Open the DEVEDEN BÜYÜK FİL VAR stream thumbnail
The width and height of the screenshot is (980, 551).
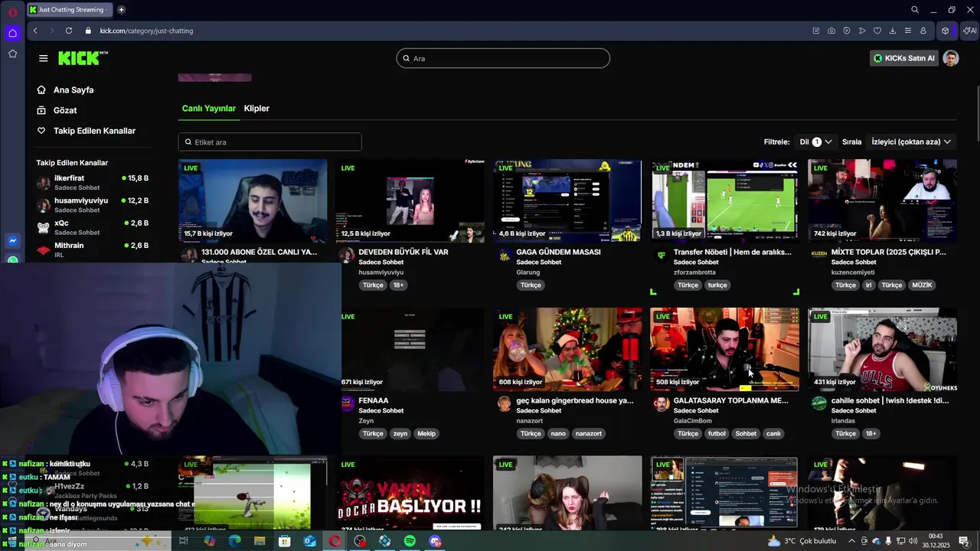pyautogui.click(x=410, y=201)
